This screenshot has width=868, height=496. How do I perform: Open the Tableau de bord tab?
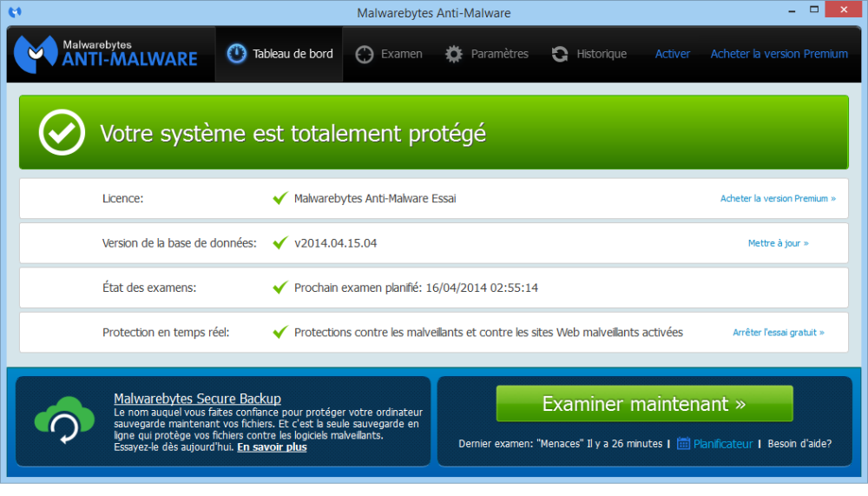click(279, 54)
